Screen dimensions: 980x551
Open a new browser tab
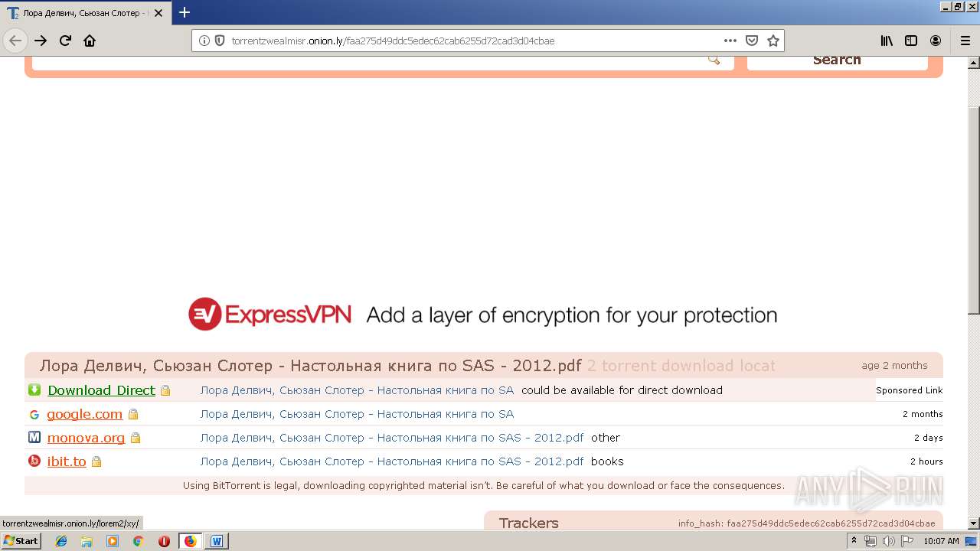click(x=185, y=12)
